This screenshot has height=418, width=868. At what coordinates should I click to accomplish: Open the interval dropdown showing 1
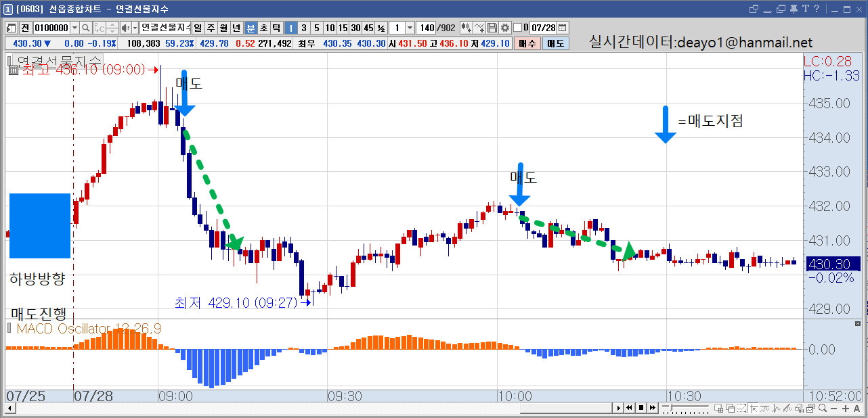[x=410, y=28]
